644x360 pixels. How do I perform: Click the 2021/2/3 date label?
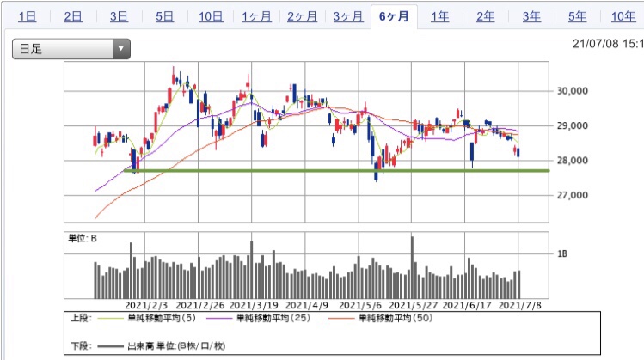(x=146, y=305)
